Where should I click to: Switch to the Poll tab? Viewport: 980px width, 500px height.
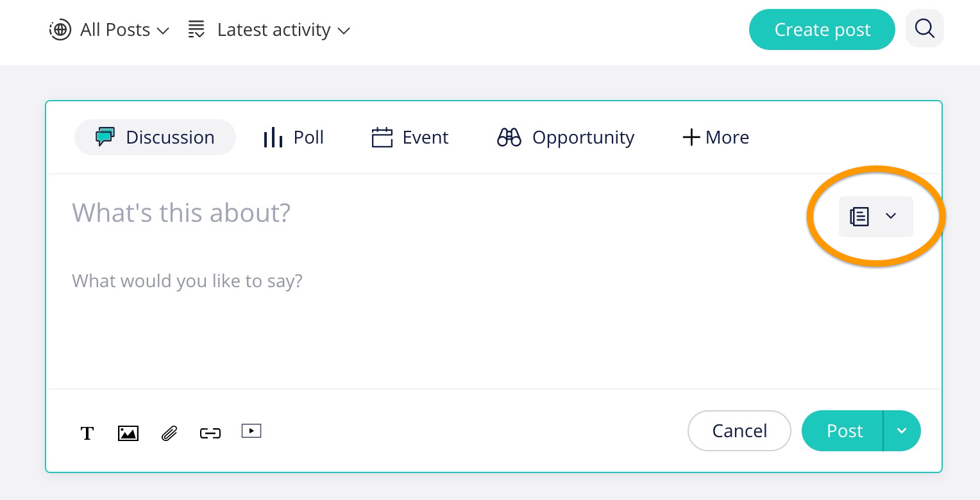point(294,137)
